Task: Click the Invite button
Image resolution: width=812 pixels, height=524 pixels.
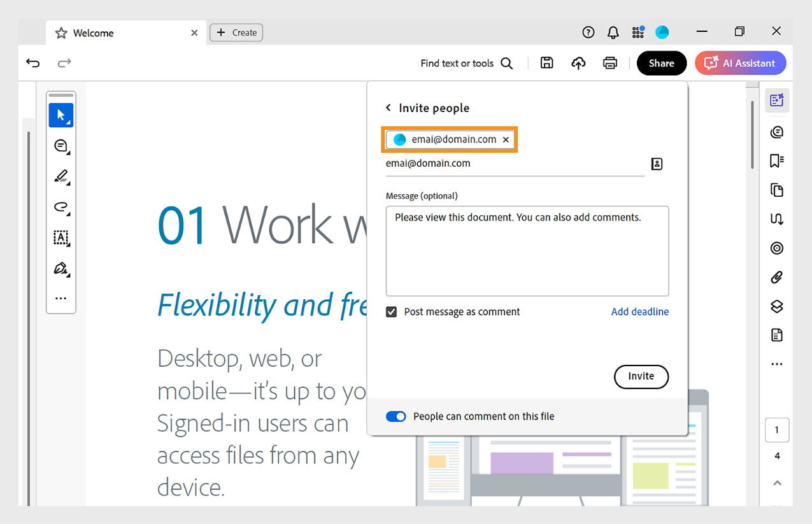Action: pyautogui.click(x=641, y=376)
